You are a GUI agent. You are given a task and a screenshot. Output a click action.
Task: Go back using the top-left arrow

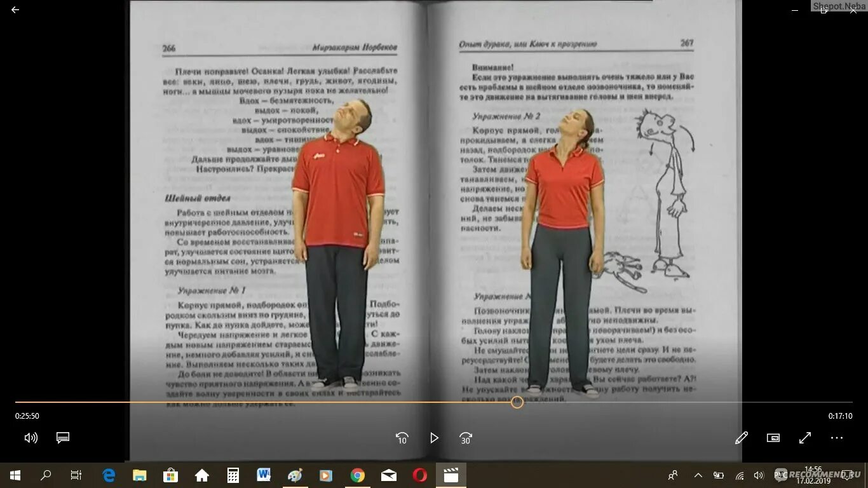point(15,10)
